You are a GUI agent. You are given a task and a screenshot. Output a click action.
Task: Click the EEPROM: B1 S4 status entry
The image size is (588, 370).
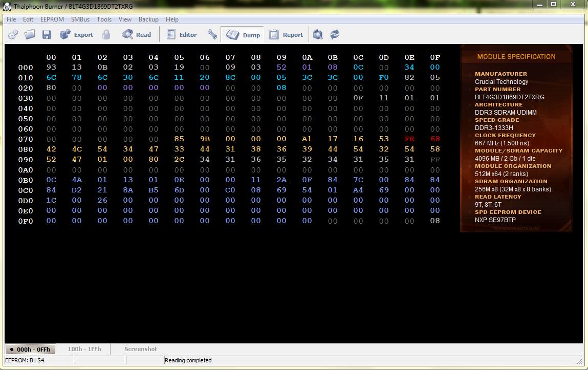tap(25, 360)
